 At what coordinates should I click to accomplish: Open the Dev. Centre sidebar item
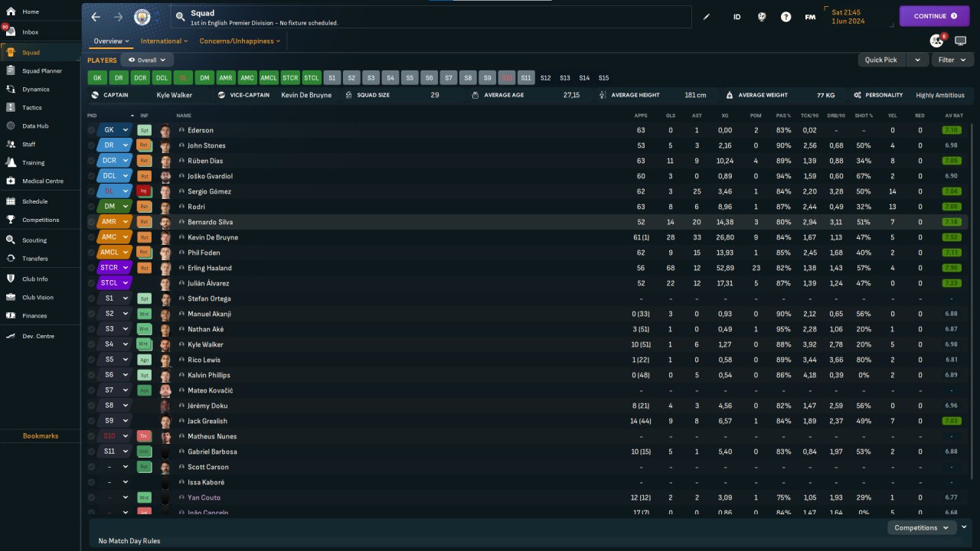[x=38, y=336]
